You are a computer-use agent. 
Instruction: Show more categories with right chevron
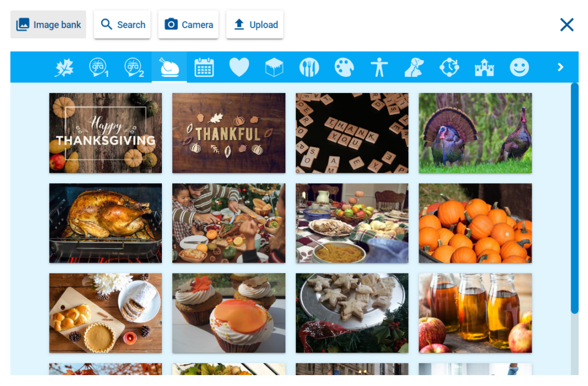(x=560, y=67)
